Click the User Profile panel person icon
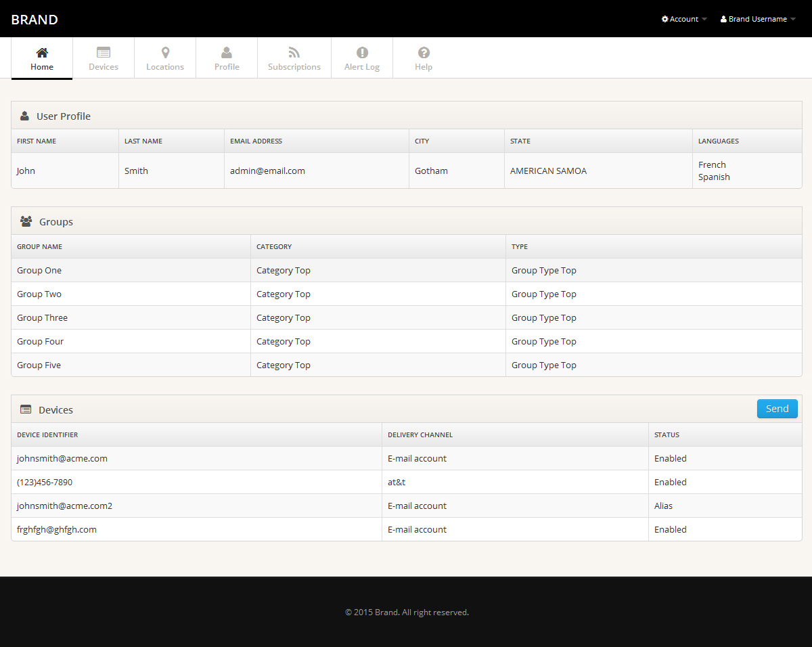 point(25,116)
